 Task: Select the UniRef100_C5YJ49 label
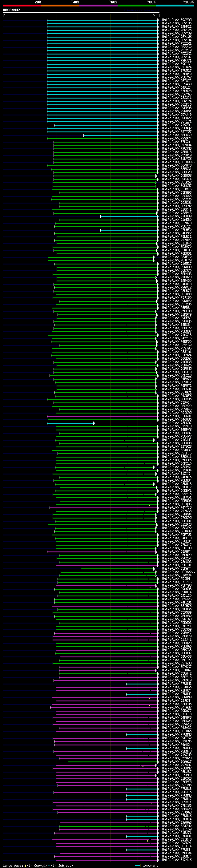tap(177, 115)
